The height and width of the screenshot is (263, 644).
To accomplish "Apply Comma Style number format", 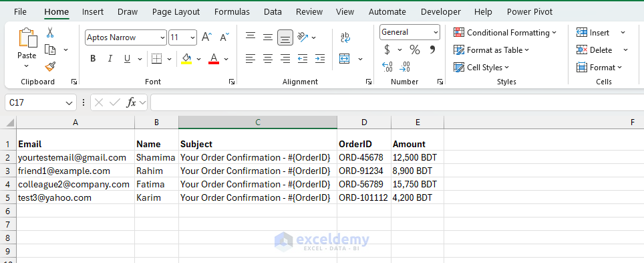I will tap(432, 50).
